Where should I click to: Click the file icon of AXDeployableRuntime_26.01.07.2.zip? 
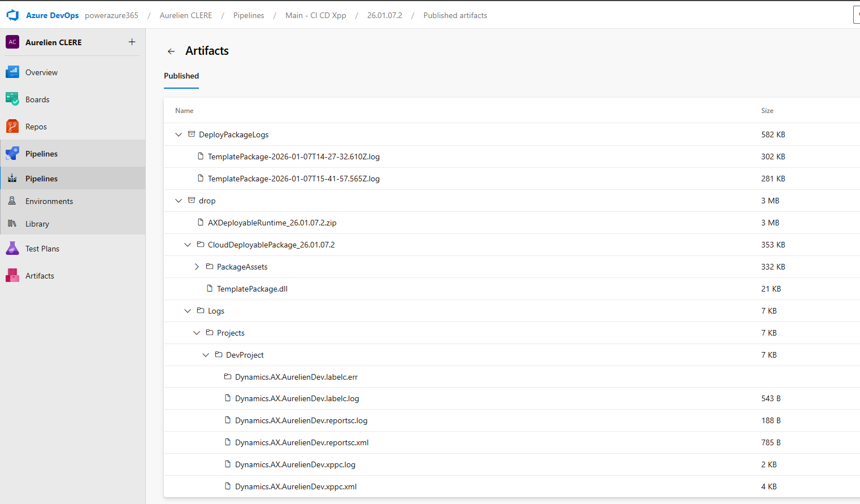point(201,223)
